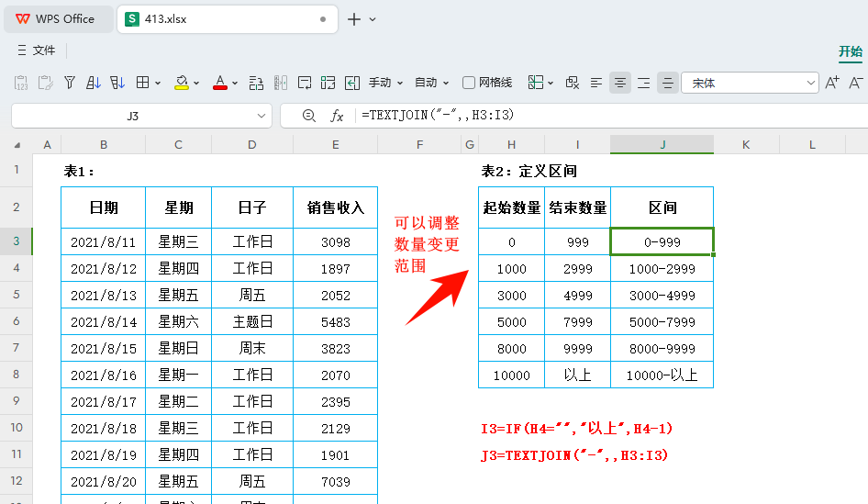Click cell 2021/8/11

click(x=104, y=242)
